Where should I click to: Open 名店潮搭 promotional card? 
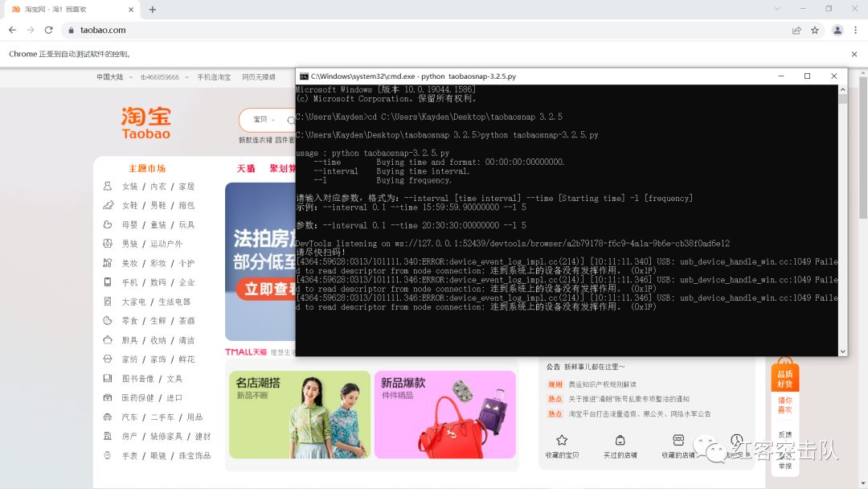[300, 415]
